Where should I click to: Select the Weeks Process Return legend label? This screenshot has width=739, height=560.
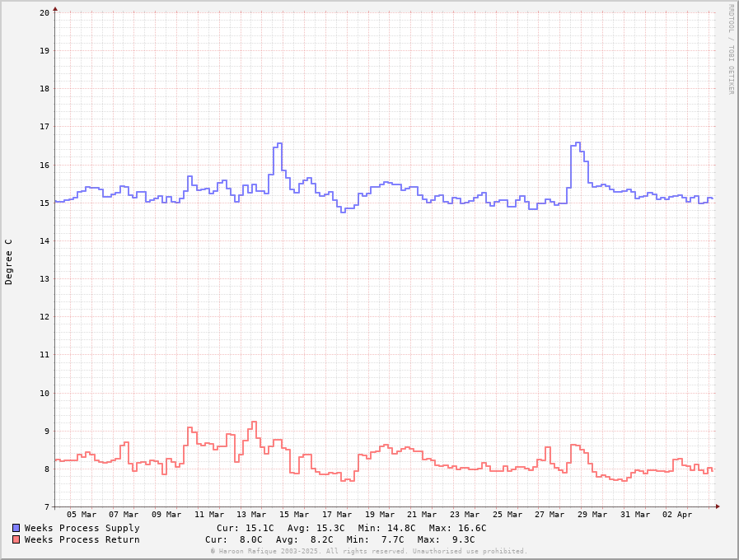click(x=82, y=539)
